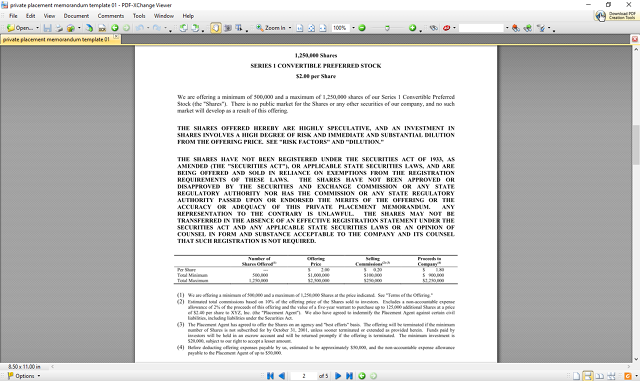Click the Send by email icon
This screenshot has height=381, width=640.
click(71, 28)
